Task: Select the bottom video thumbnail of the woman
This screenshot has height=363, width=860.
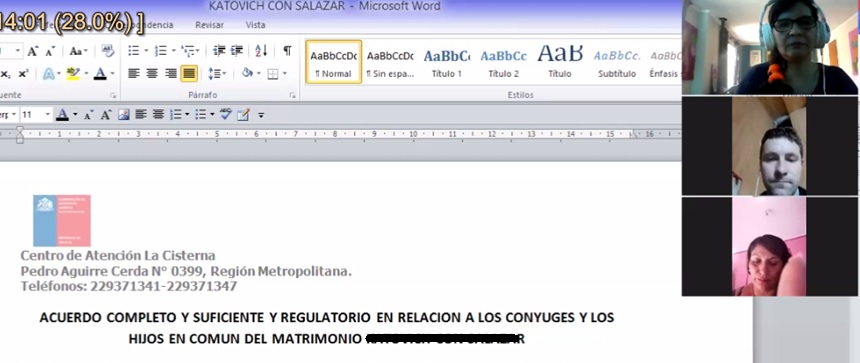Action: 770,247
